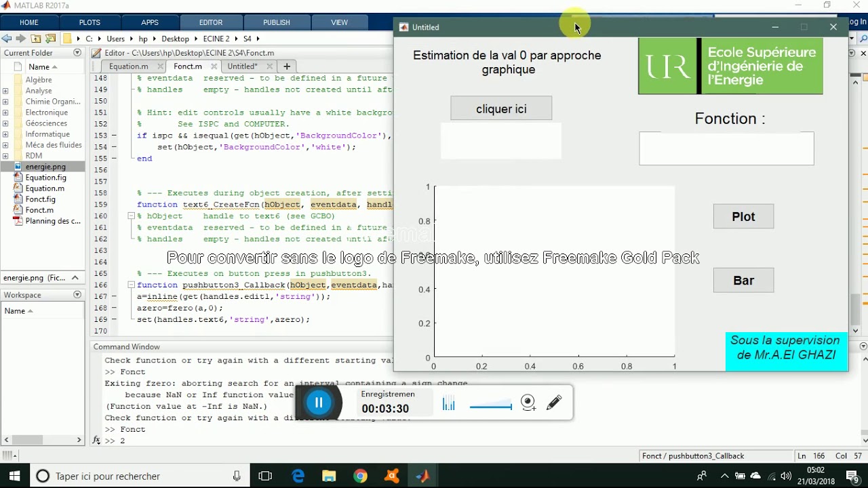Switch to the PUBLISH ribbon tab
Image resolution: width=868 pixels, height=488 pixels.
point(277,22)
